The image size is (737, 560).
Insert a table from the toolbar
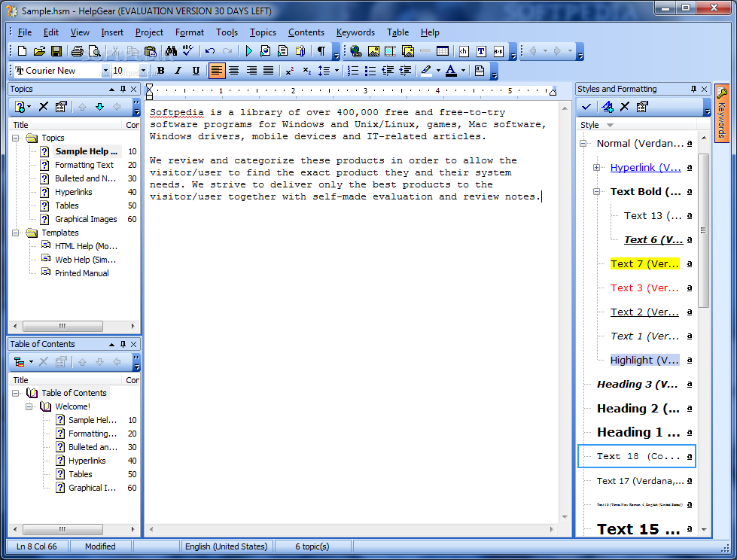(x=443, y=51)
